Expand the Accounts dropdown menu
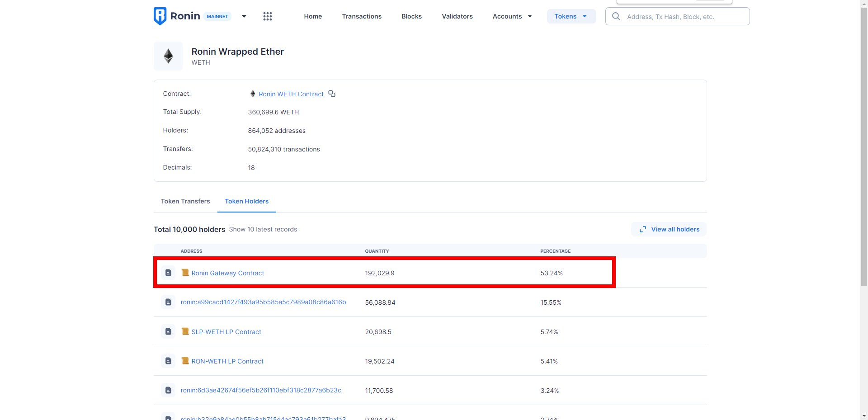This screenshot has height=420, width=868. point(512,16)
